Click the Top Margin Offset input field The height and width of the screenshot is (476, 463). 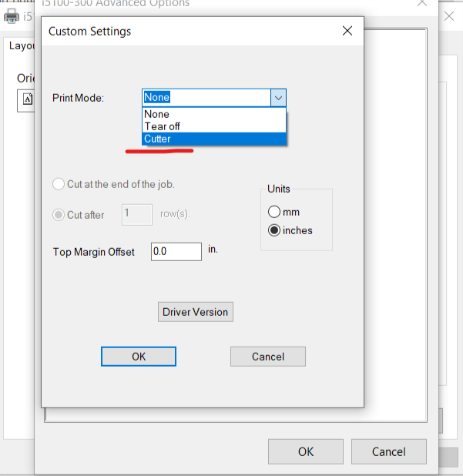point(176,252)
